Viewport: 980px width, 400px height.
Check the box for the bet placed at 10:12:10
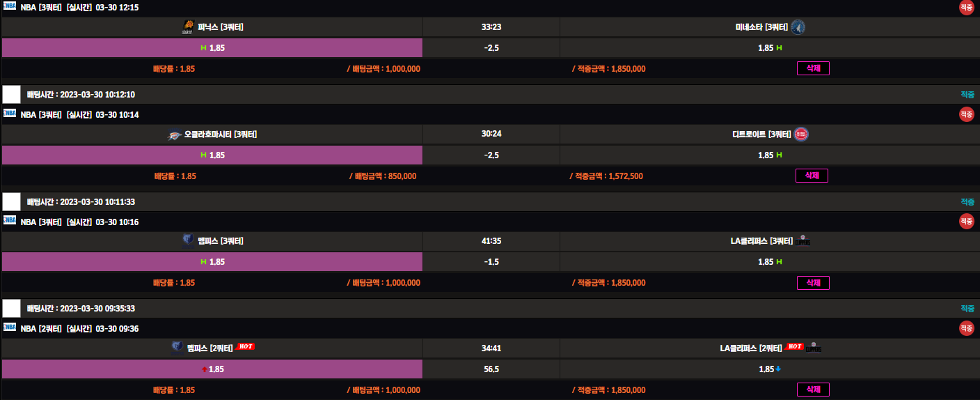click(12, 95)
